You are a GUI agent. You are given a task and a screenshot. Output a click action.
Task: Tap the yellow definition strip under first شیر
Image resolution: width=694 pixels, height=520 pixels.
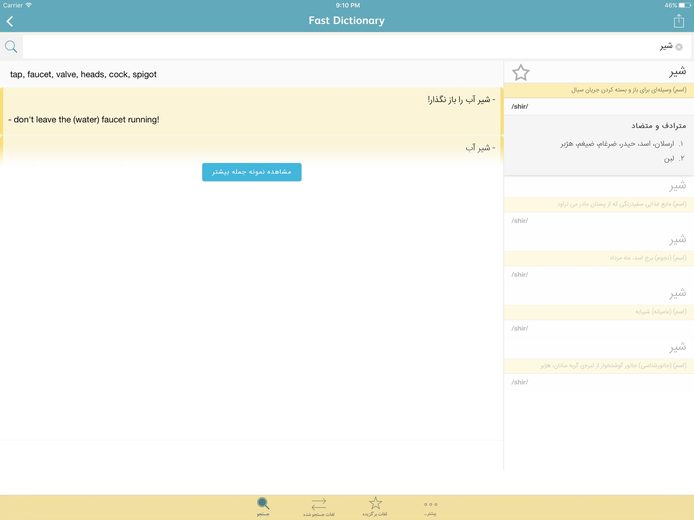(599, 90)
